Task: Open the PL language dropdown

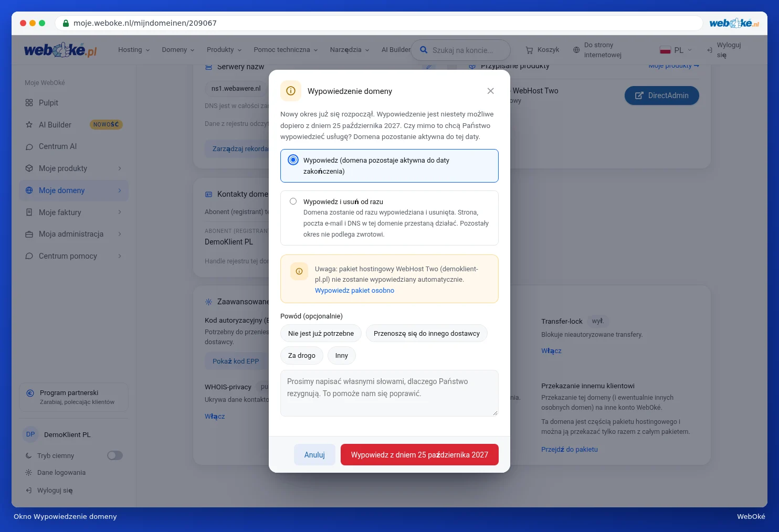Action: pos(676,50)
